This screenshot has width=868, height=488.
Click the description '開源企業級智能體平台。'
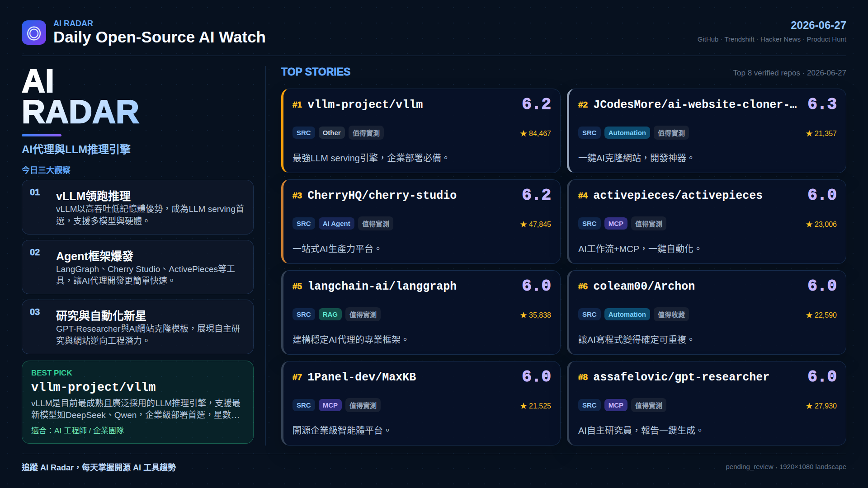[341, 431]
